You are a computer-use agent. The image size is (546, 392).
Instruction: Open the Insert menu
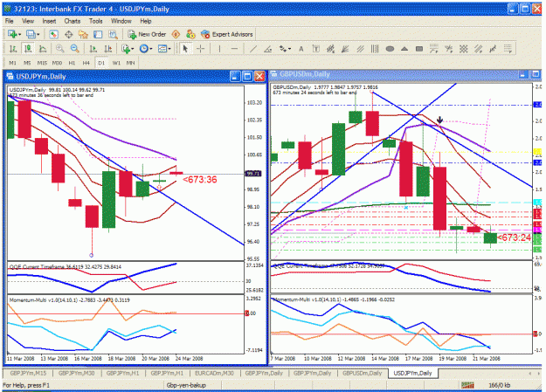pos(49,21)
